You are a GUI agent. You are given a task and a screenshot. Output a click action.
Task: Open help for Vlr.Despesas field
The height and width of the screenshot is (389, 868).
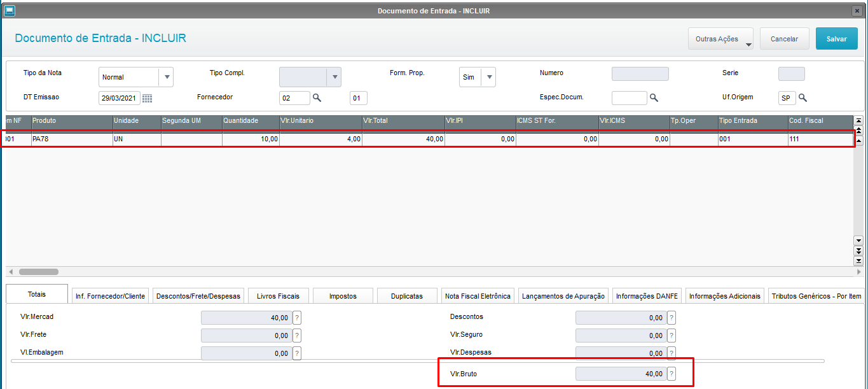point(672,353)
